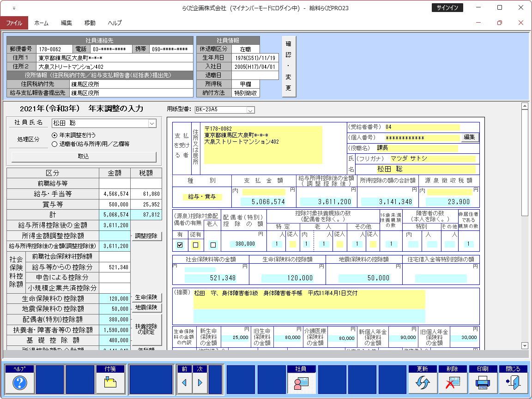
Task: Click the 生年月日 value 1976(S51)/11/19
Action: click(x=255, y=58)
